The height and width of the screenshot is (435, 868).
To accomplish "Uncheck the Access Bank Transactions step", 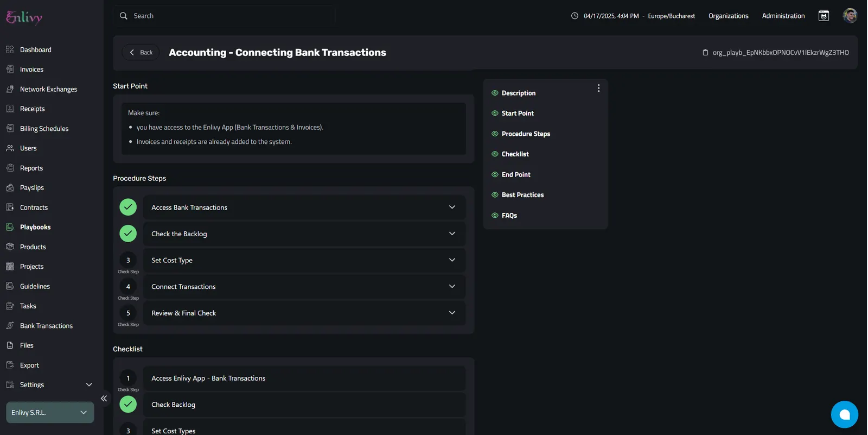I will pyautogui.click(x=128, y=207).
